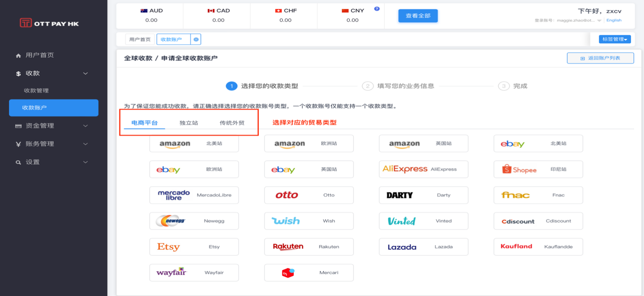Choose the Fnac platform card
This screenshot has width=644, height=296.
pos(538,195)
